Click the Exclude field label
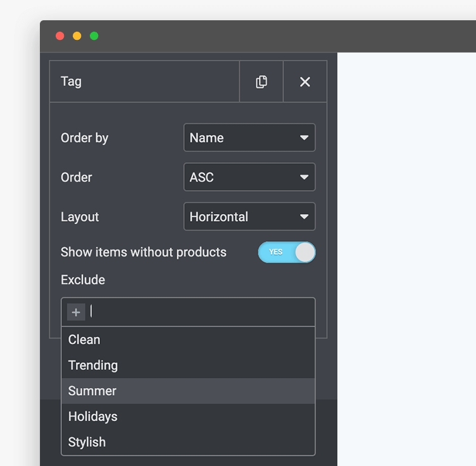476x466 pixels. pyautogui.click(x=83, y=280)
